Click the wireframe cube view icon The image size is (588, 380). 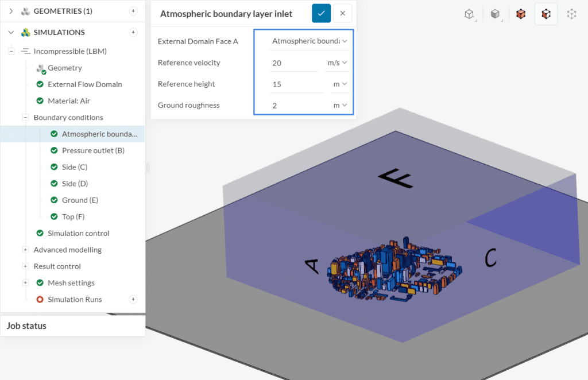coord(470,14)
